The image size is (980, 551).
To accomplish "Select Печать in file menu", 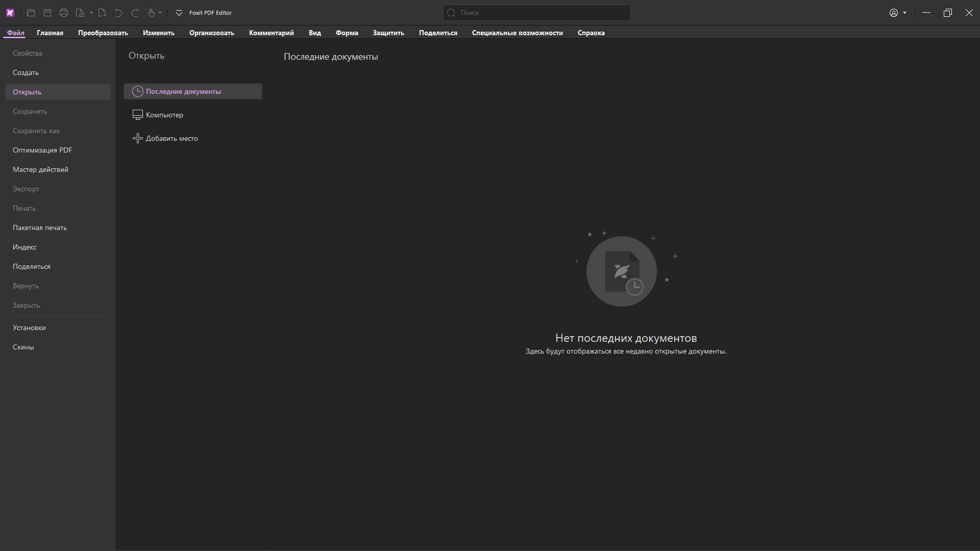I will click(x=58, y=208).
